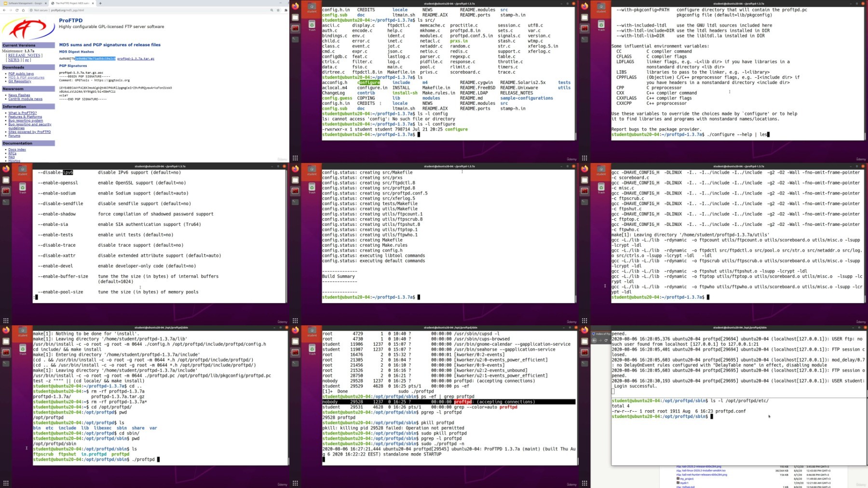Launch Firefox beside the "--disable-ipv6" options terminal
This screenshot has height=488, width=868.
pyautogui.click(x=6, y=169)
